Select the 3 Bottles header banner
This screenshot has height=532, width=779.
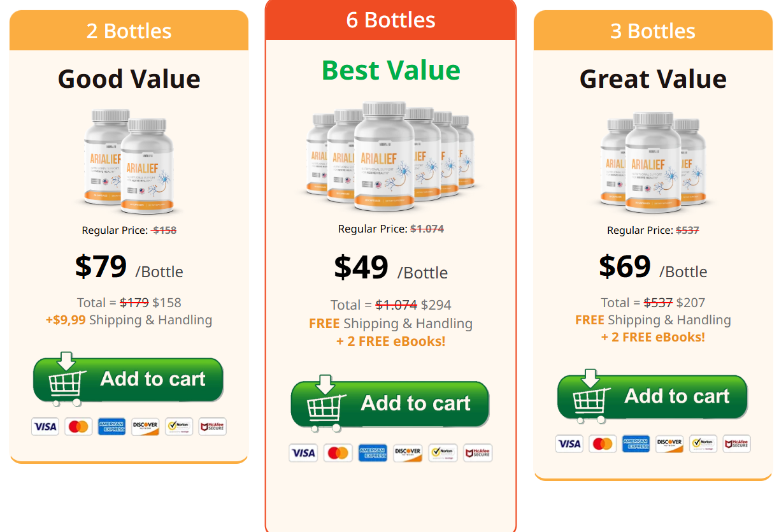point(653,31)
